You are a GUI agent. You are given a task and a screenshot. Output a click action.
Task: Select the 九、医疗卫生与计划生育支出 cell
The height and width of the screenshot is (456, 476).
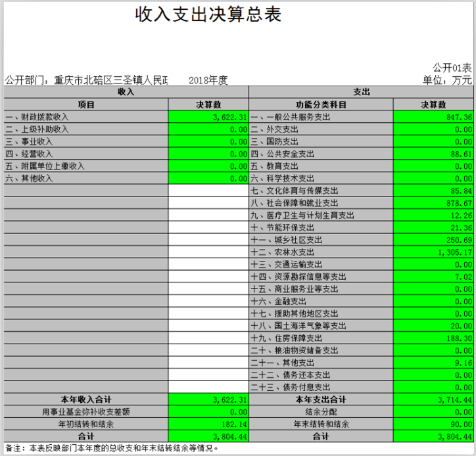click(x=321, y=215)
